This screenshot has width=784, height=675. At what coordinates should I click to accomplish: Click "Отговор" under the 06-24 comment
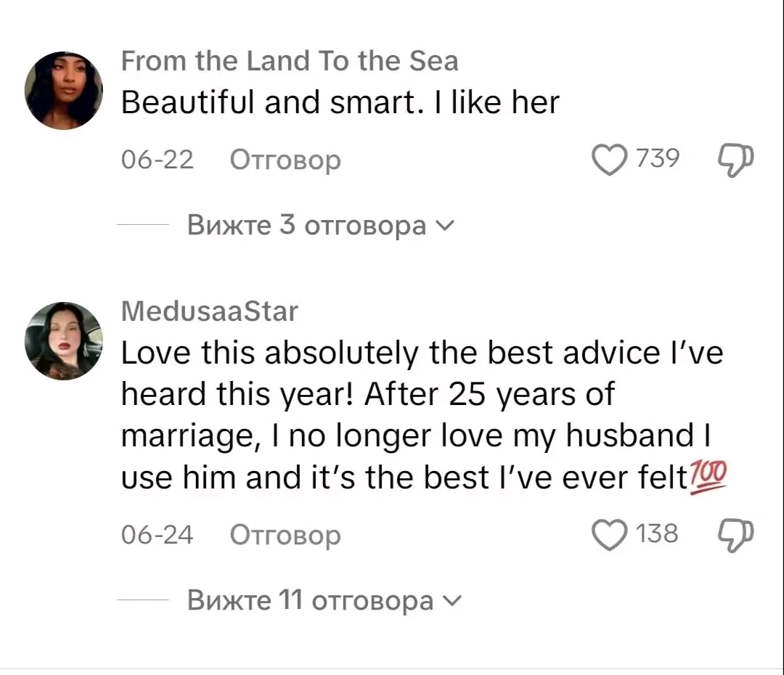coord(285,536)
